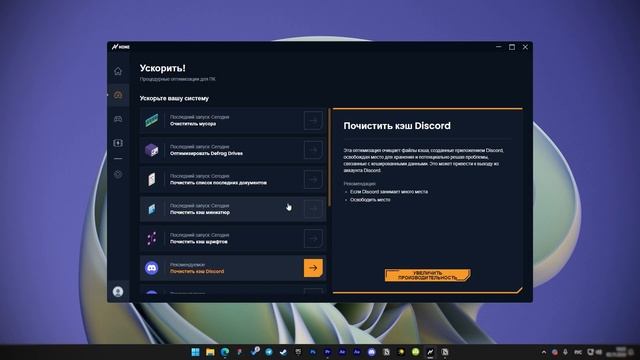The width and height of the screenshot is (640, 360).
Task: Click the Увеличить производительность button
Action: coord(427,275)
